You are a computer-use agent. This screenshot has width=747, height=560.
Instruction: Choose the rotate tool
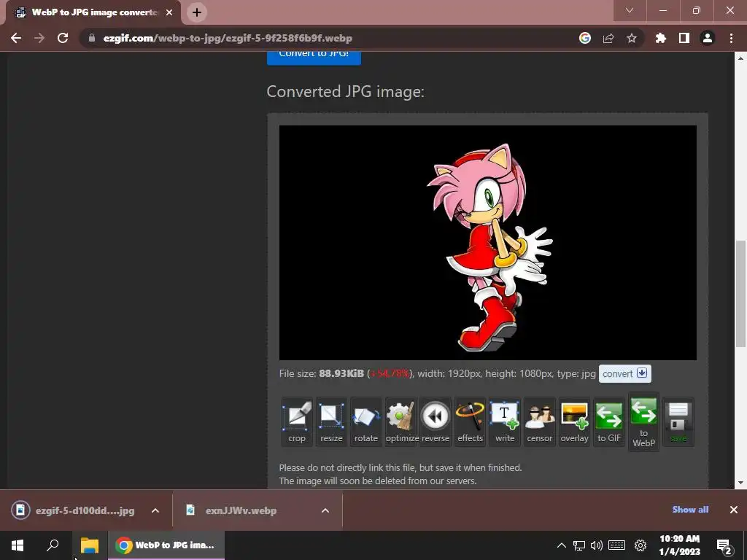point(366,421)
